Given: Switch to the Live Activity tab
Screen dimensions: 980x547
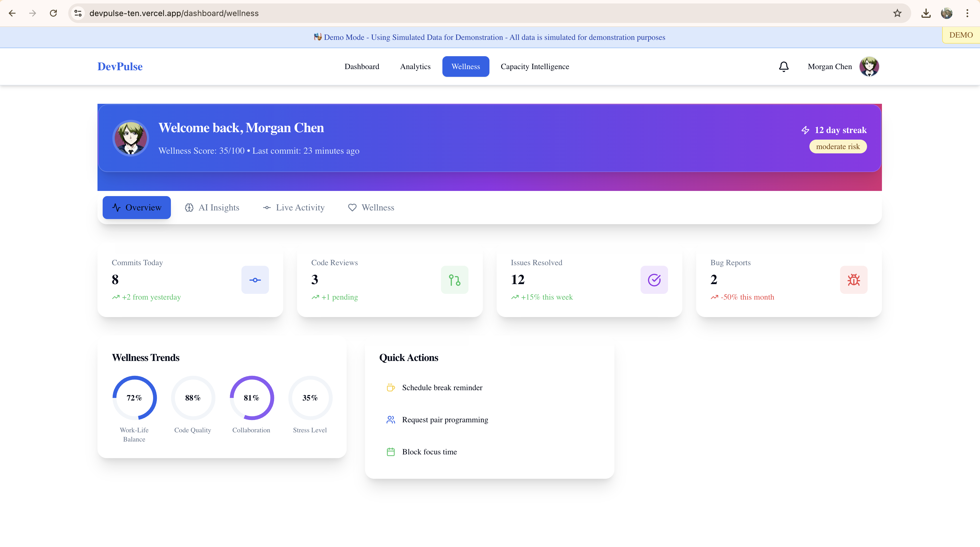Looking at the screenshot, I should [x=293, y=208].
